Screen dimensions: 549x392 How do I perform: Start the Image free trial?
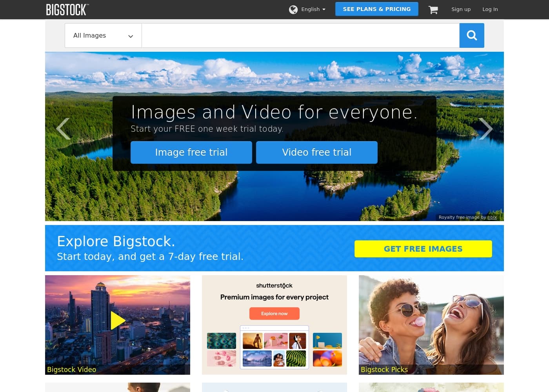point(191,152)
